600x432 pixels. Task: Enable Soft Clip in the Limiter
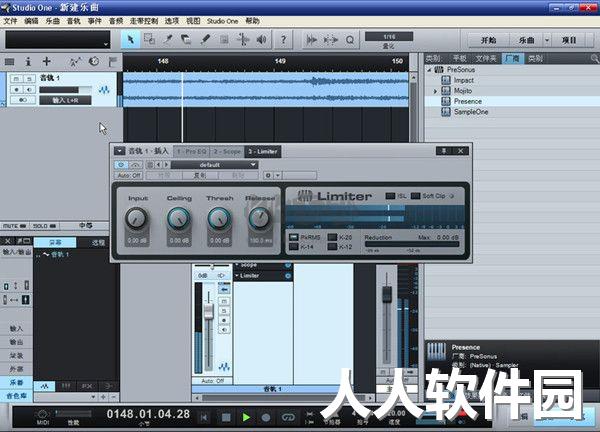(x=415, y=196)
